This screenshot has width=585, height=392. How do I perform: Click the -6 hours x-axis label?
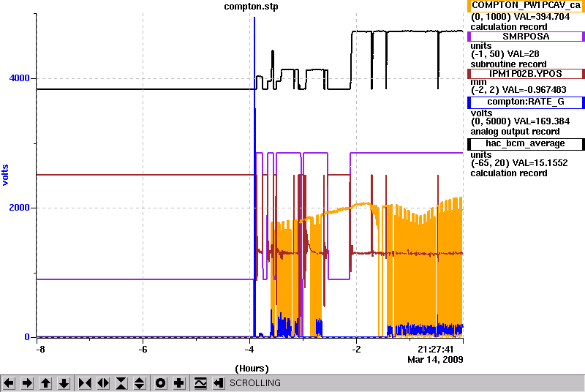[x=143, y=350]
